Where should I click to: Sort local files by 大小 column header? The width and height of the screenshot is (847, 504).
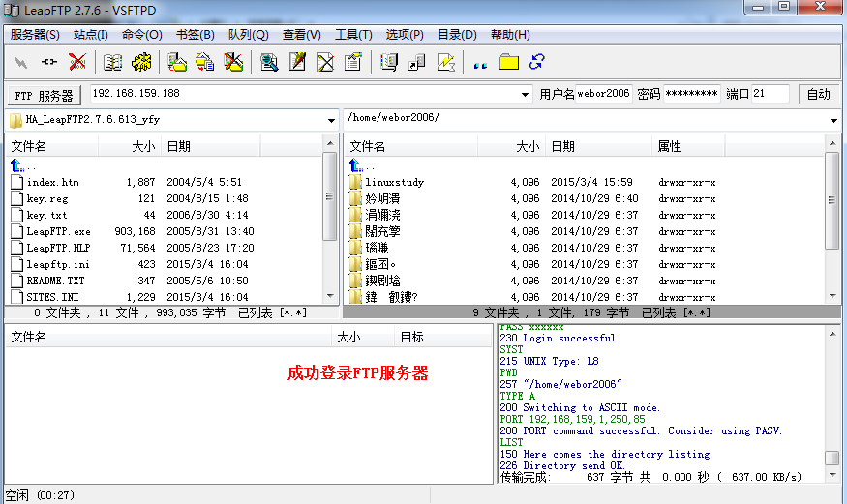tap(129, 146)
